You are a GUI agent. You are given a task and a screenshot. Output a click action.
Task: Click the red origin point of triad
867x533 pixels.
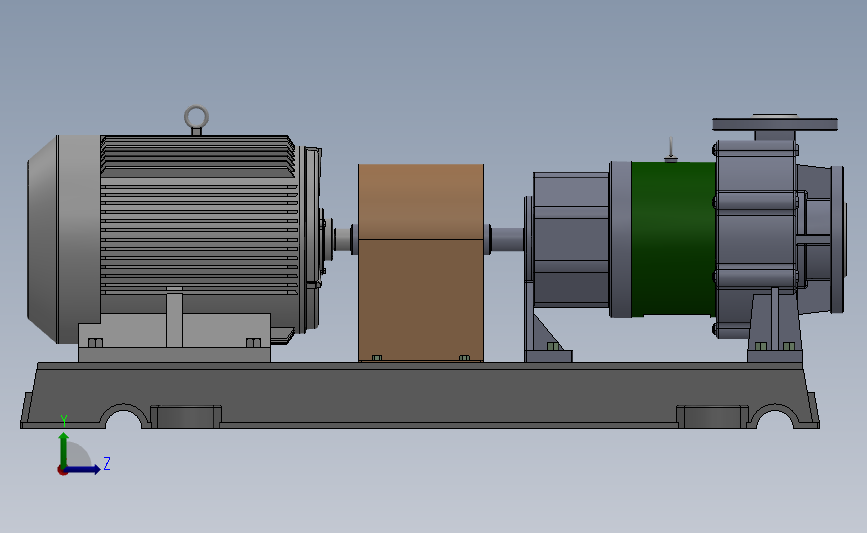click(62, 471)
